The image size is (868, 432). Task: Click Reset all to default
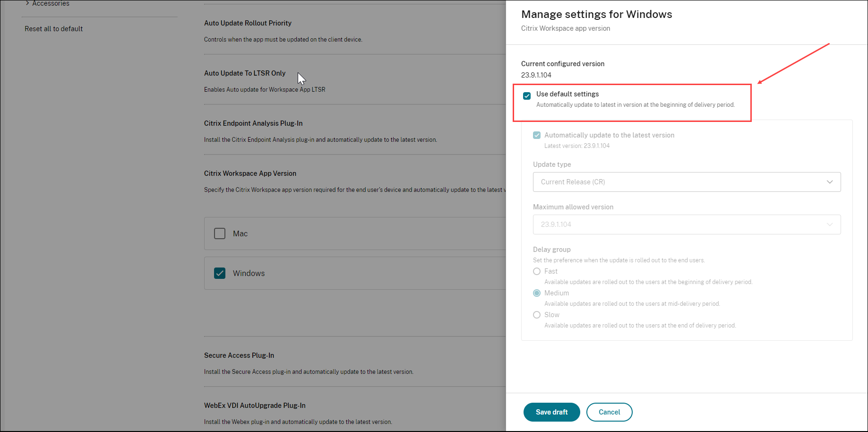coord(54,29)
